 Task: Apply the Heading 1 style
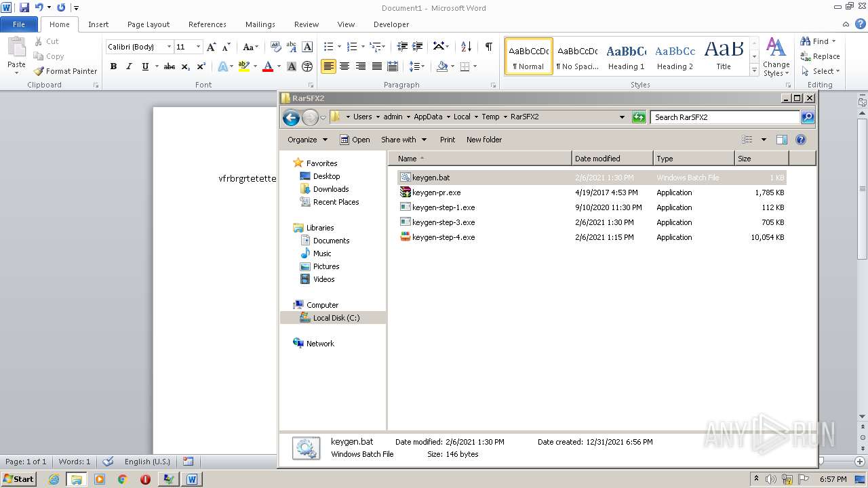pyautogui.click(x=627, y=56)
